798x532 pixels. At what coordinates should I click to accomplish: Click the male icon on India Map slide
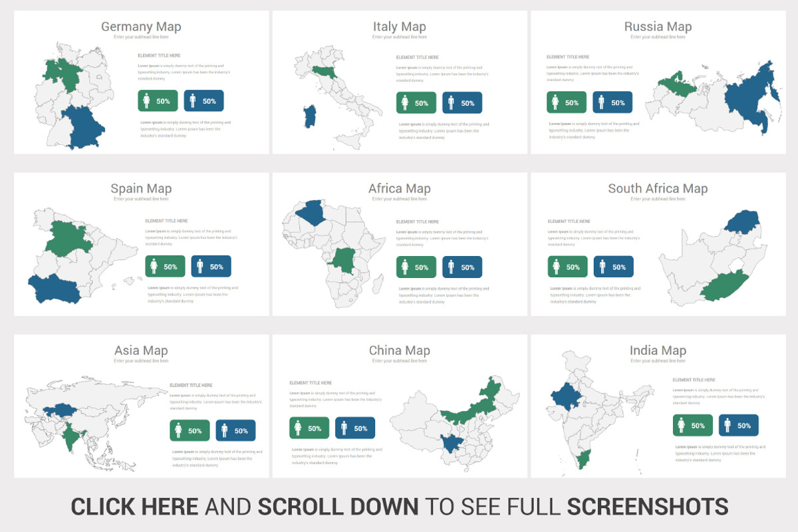[728, 426]
